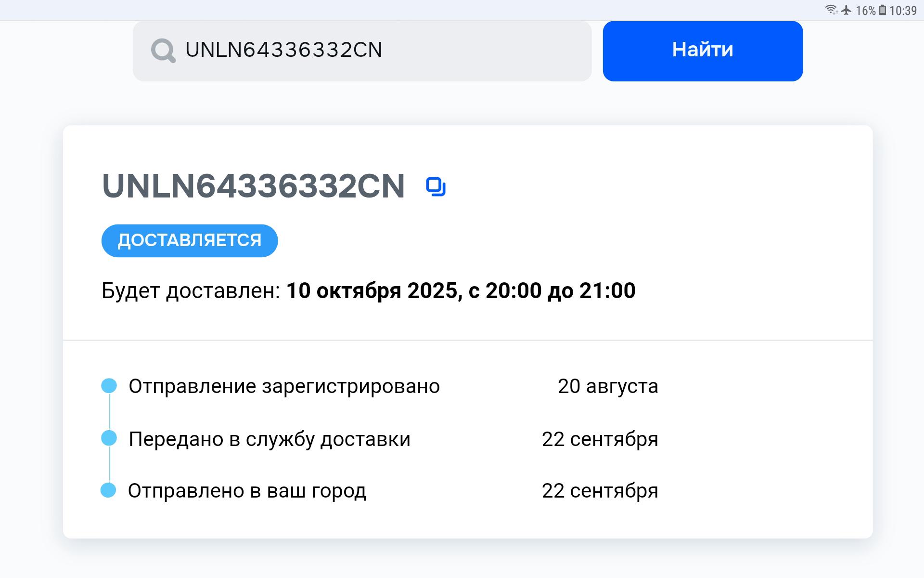
Task: Click the large UNLN64336332CN heading
Action: pyautogui.click(x=253, y=186)
